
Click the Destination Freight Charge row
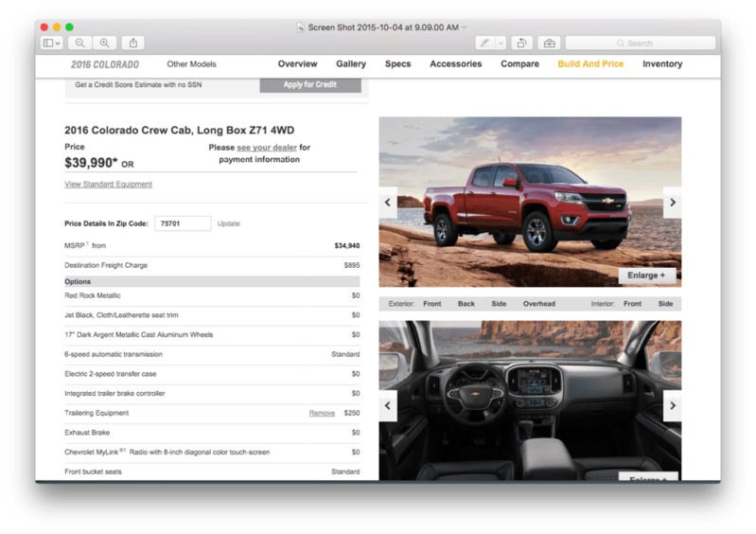(212, 265)
